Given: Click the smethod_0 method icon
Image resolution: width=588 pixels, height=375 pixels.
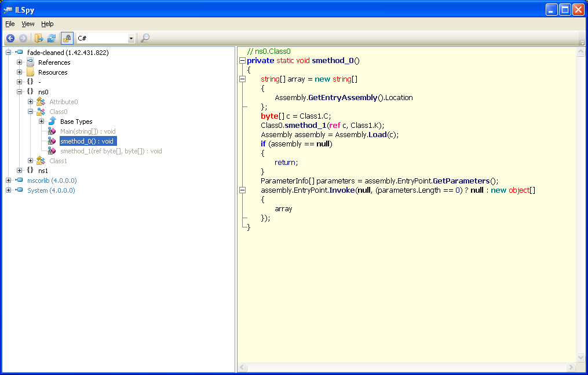Looking at the screenshot, I should pos(52,141).
